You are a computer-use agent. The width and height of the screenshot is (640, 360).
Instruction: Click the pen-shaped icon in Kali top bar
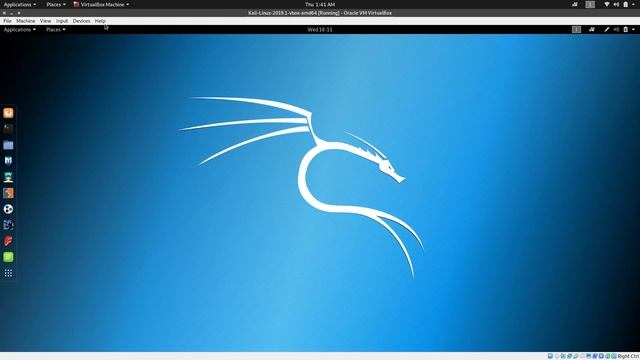click(x=607, y=29)
